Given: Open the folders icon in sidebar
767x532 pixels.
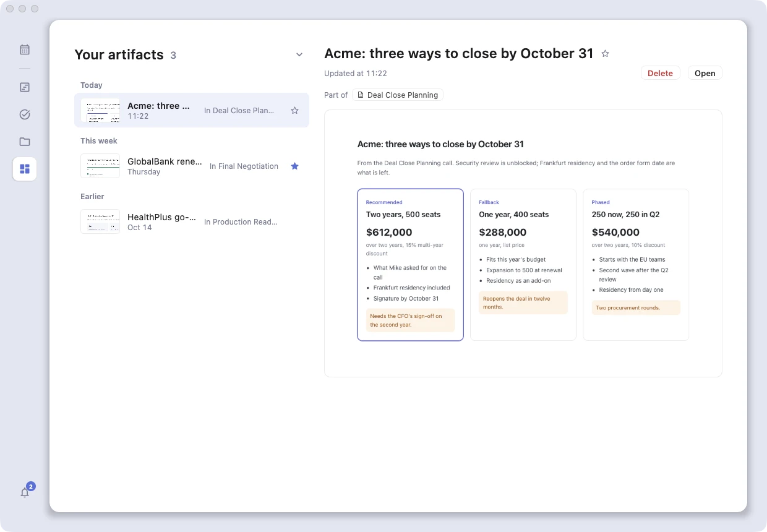Looking at the screenshot, I should pyautogui.click(x=25, y=142).
